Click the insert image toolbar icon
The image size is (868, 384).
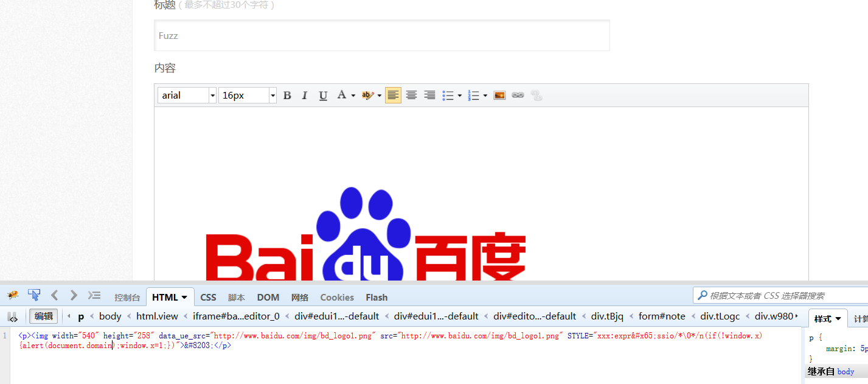pos(499,96)
